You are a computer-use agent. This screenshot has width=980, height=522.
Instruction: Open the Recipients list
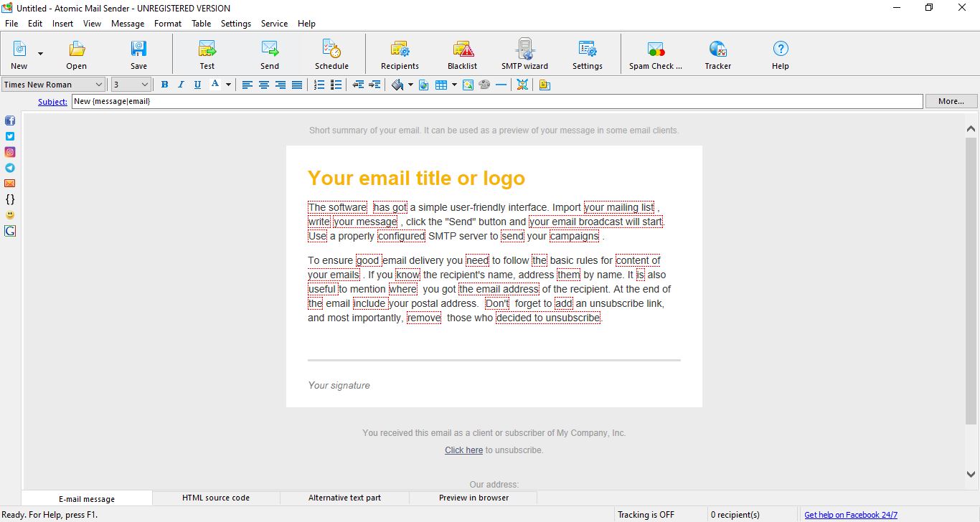point(400,54)
